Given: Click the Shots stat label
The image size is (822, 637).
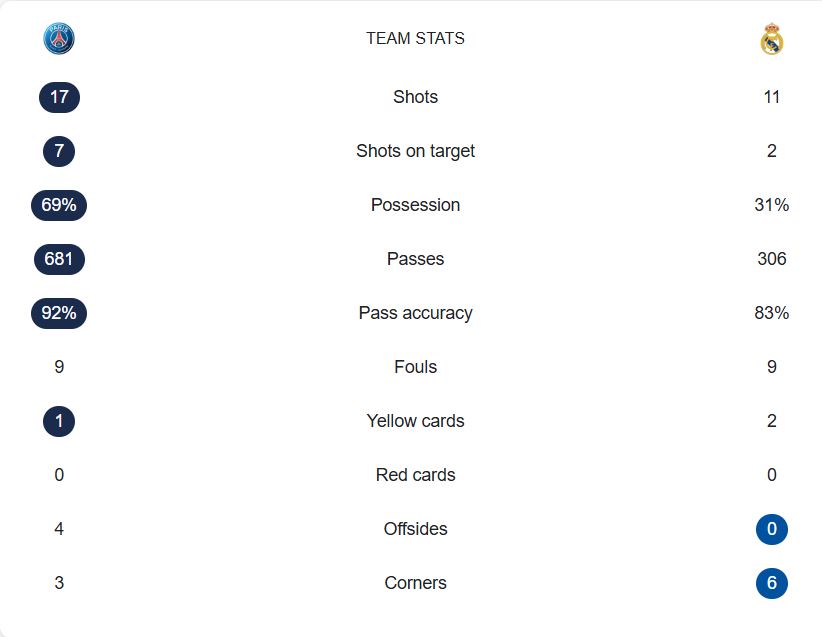Looking at the screenshot, I should [415, 97].
